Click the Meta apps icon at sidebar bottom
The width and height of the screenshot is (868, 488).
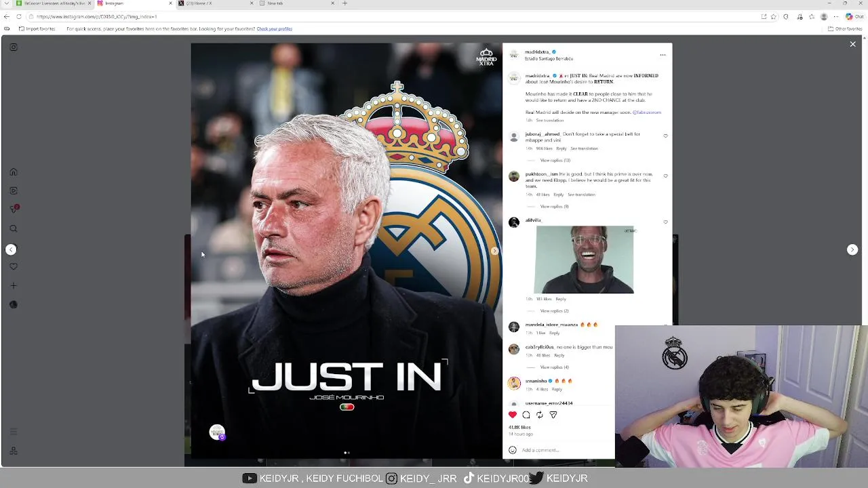(14, 451)
